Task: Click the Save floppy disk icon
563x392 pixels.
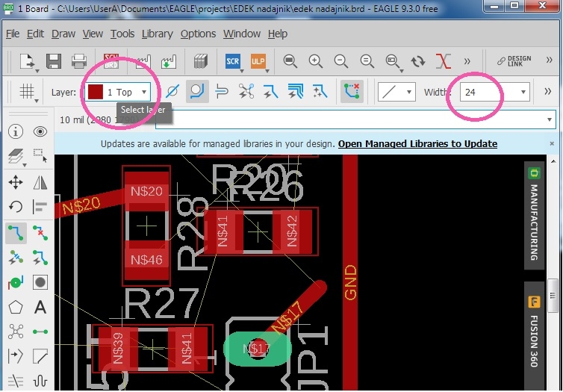Action: point(54,61)
